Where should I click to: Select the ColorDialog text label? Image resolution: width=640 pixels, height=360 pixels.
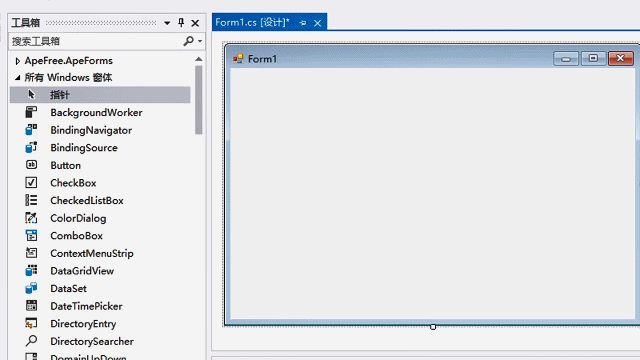coord(78,218)
